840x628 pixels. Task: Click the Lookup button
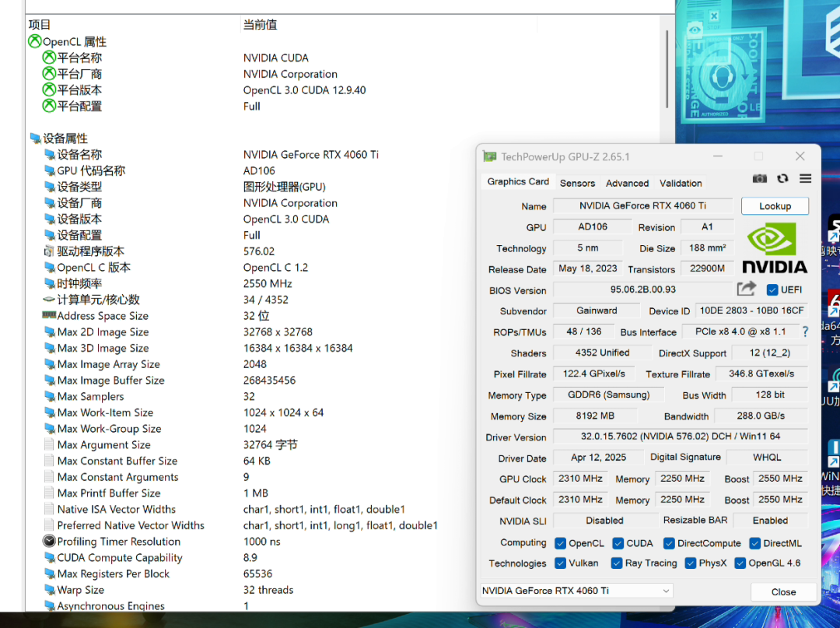point(775,206)
